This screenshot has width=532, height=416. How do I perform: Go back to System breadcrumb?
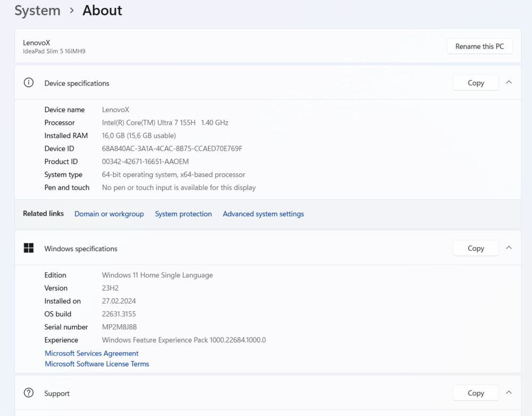[x=37, y=11]
